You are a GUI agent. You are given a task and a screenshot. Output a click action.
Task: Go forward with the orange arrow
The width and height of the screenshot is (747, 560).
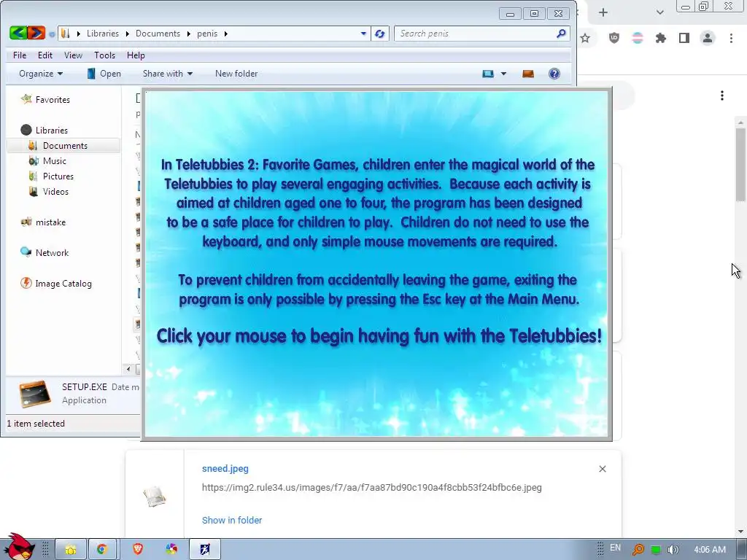pyautogui.click(x=36, y=33)
